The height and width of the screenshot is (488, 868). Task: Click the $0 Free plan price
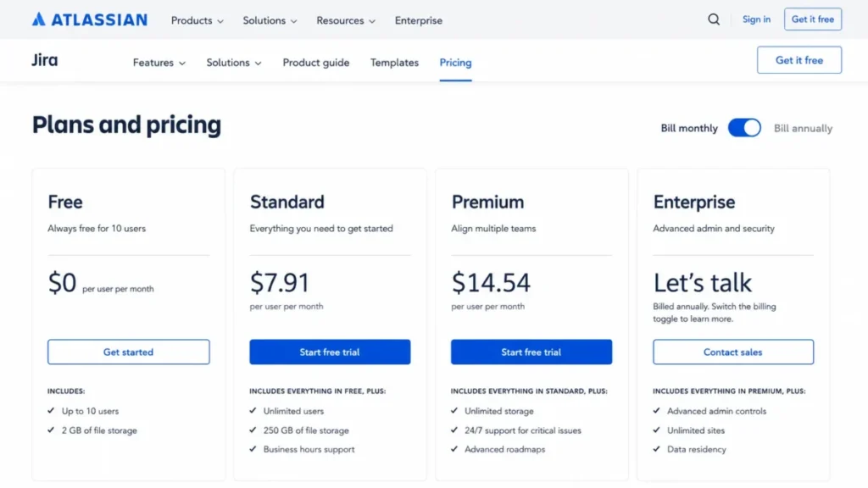62,283
